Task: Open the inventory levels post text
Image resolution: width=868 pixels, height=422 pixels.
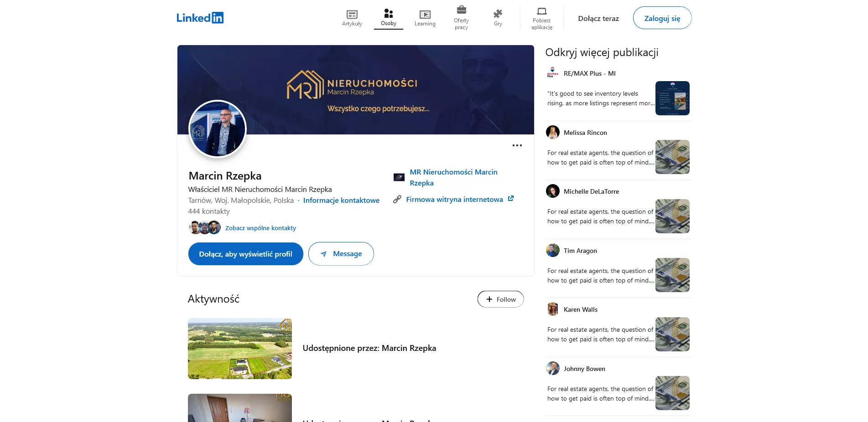Action: tap(601, 98)
